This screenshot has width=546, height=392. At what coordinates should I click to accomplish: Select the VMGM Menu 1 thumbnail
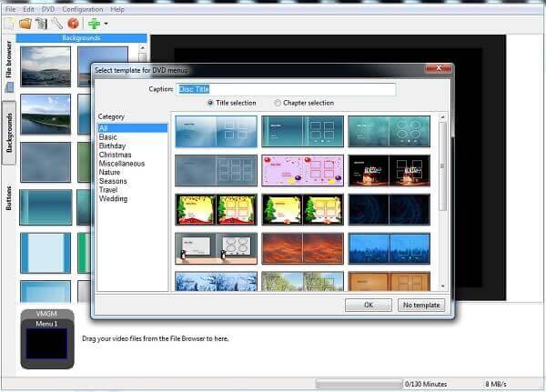pyautogui.click(x=47, y=339)
